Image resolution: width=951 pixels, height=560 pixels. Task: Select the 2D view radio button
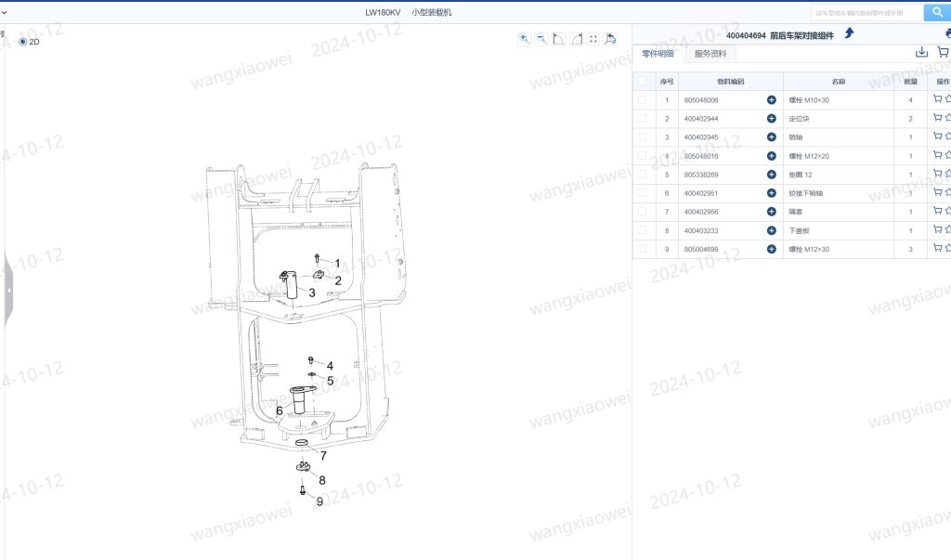point(23,42)
